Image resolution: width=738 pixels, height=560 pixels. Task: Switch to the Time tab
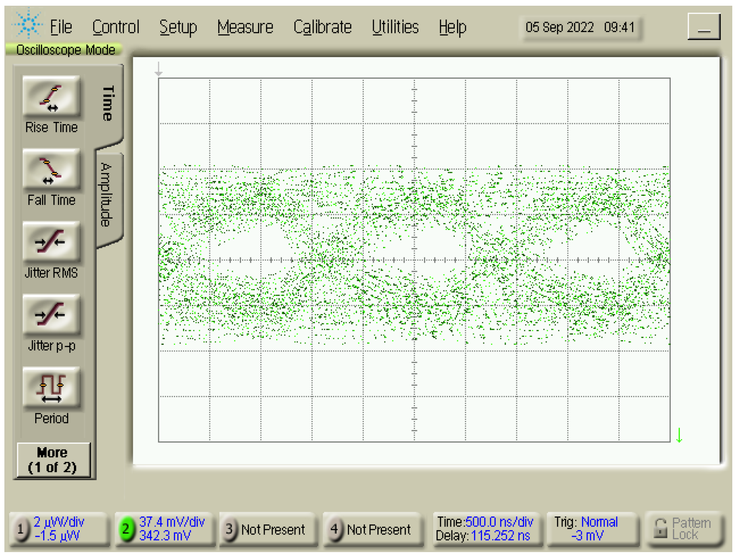pos(109,104)
